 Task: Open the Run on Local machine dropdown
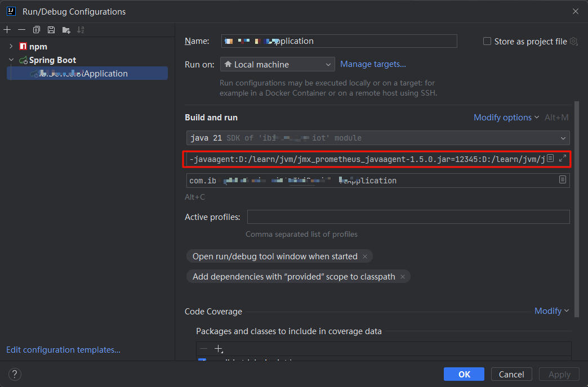[277, 65]
